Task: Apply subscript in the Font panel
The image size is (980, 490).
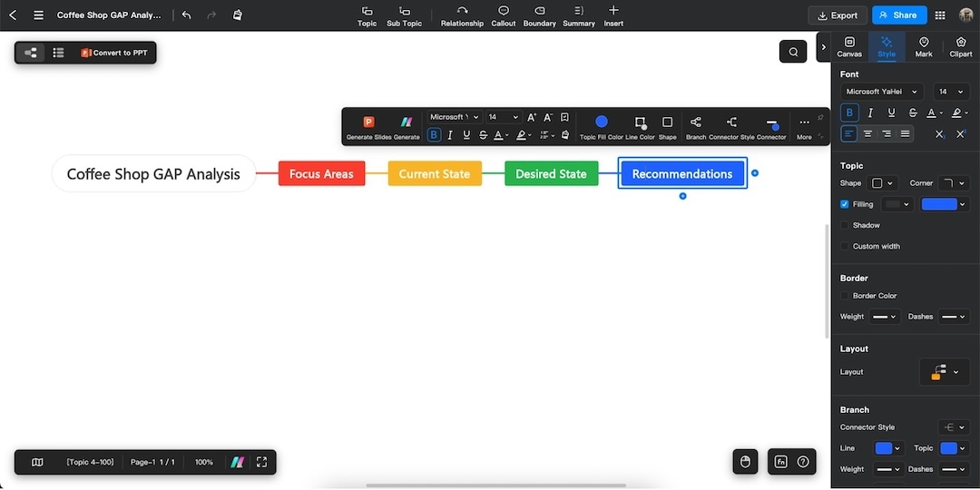Action: 939,133
